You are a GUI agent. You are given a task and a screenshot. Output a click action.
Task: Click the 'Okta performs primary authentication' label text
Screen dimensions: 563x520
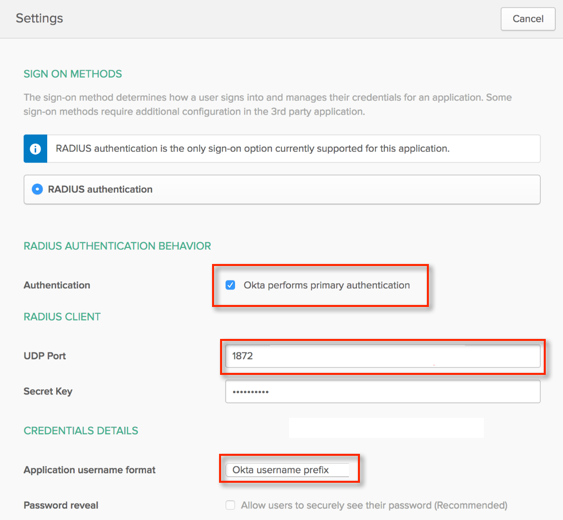pyautogui.click(x=327, y=285)
